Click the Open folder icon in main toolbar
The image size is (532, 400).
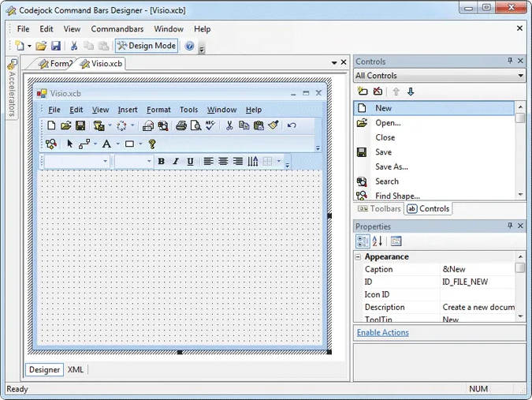[41, 46]
